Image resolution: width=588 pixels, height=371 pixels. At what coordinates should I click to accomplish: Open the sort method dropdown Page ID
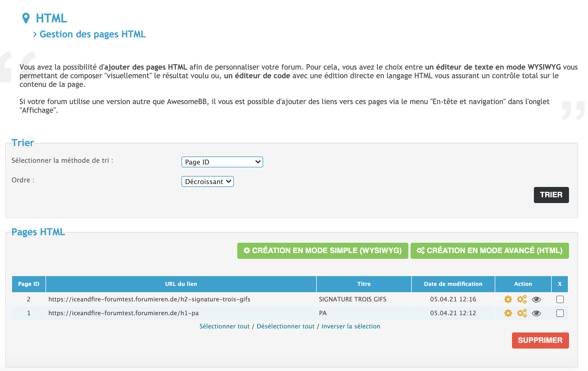tap(222, 162)
